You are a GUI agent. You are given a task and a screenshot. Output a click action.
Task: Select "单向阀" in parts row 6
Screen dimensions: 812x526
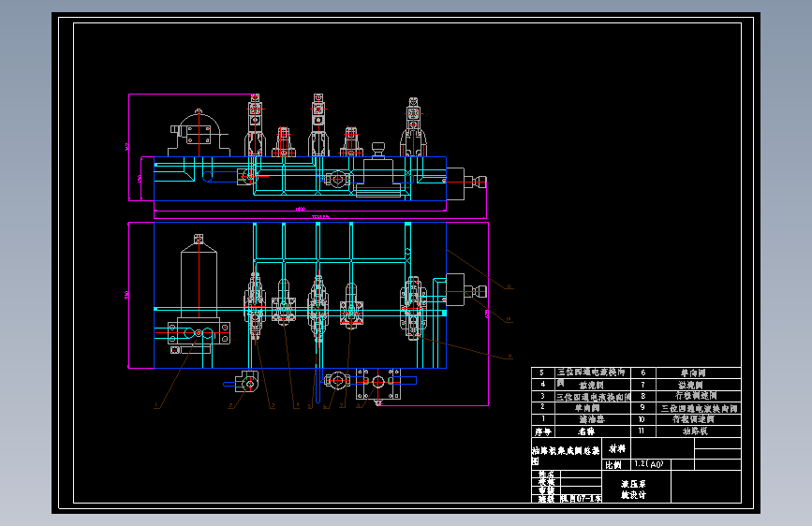tap(693, 373)
